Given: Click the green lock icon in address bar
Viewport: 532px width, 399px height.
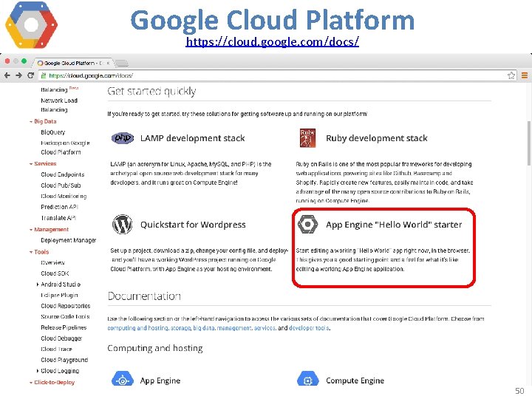Looking at the screenshot, I should 44,75.
